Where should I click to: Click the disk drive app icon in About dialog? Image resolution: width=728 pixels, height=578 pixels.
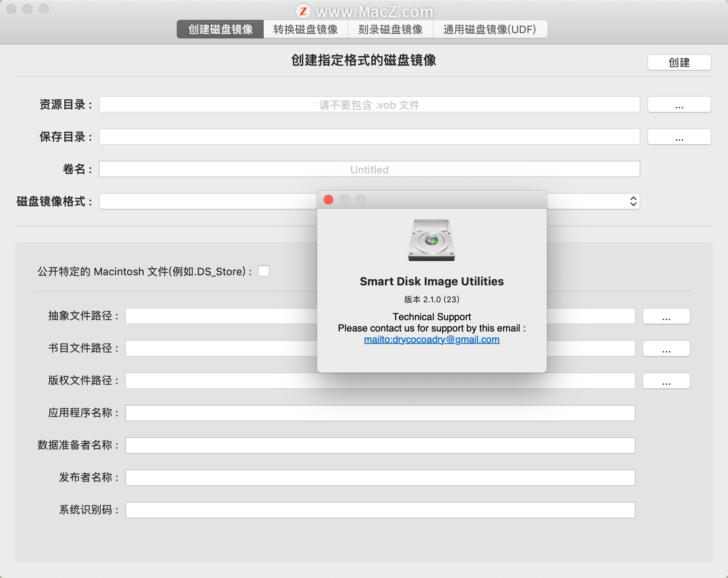coord(432,240)
